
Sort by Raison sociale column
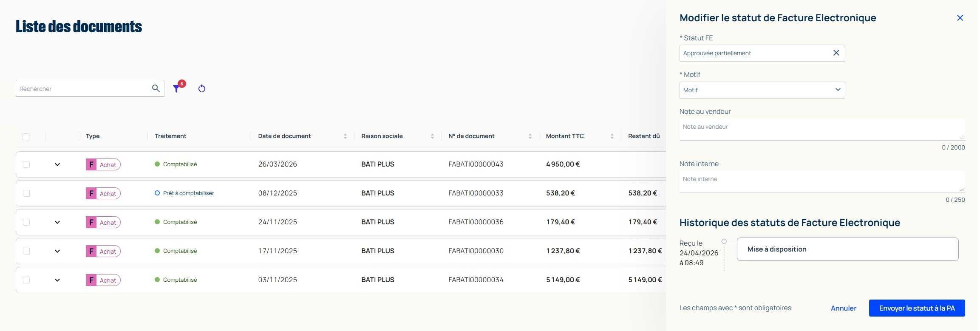pyautogui.click(x=432, y=136)
